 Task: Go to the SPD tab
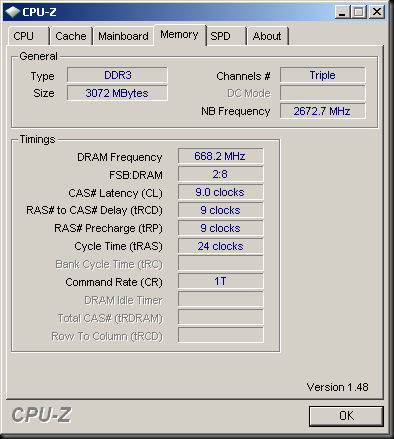click(226, 36)
